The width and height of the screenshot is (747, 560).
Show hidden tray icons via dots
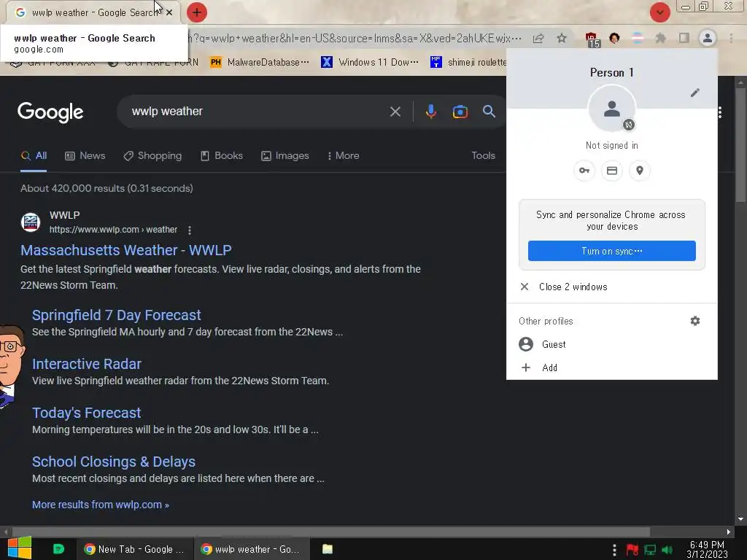point(614,550)
